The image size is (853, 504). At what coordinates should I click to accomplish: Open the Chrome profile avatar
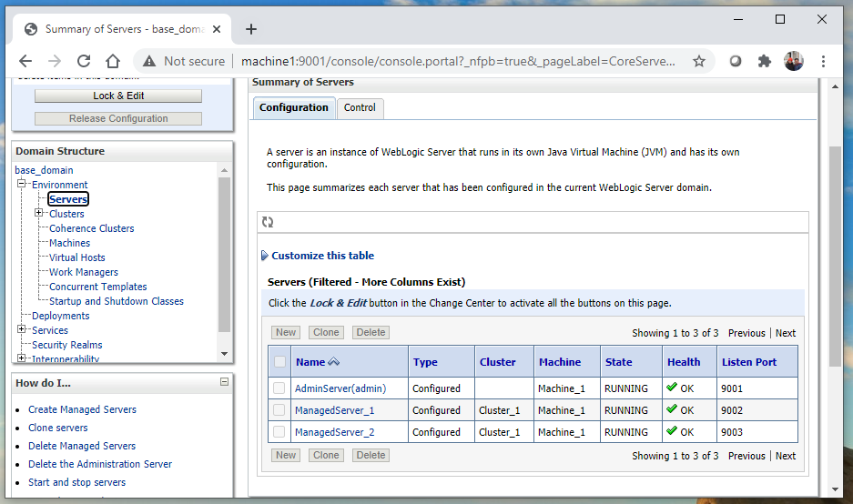point(794,61)
